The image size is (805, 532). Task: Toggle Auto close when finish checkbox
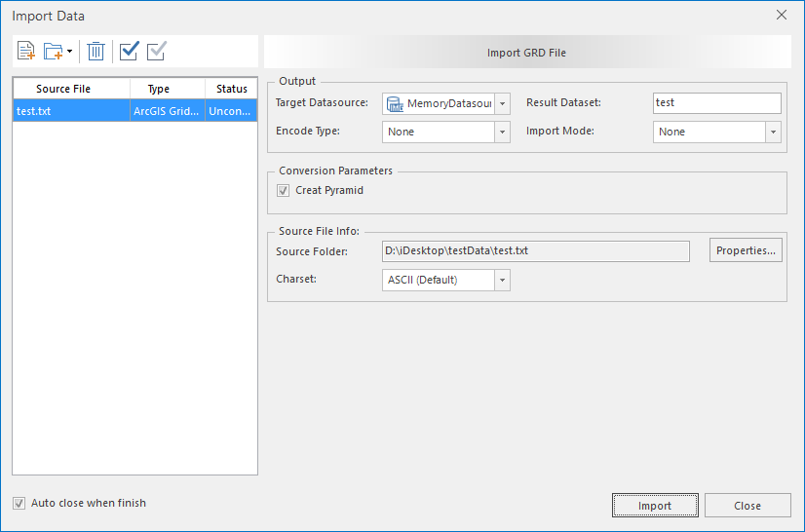(x=19, y=504)
